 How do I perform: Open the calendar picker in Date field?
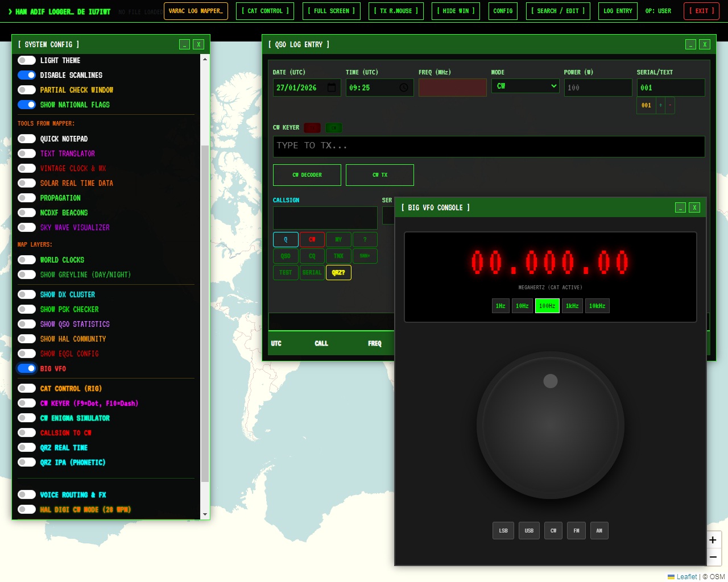click(332, 88)
